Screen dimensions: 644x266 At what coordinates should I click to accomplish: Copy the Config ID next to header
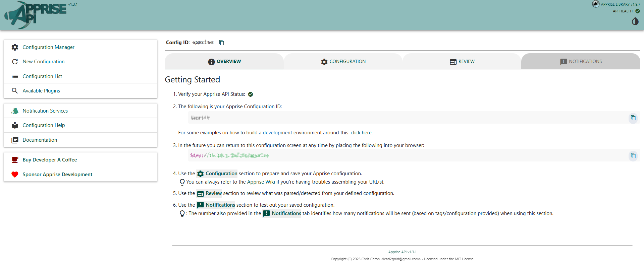tap(221, 43)
